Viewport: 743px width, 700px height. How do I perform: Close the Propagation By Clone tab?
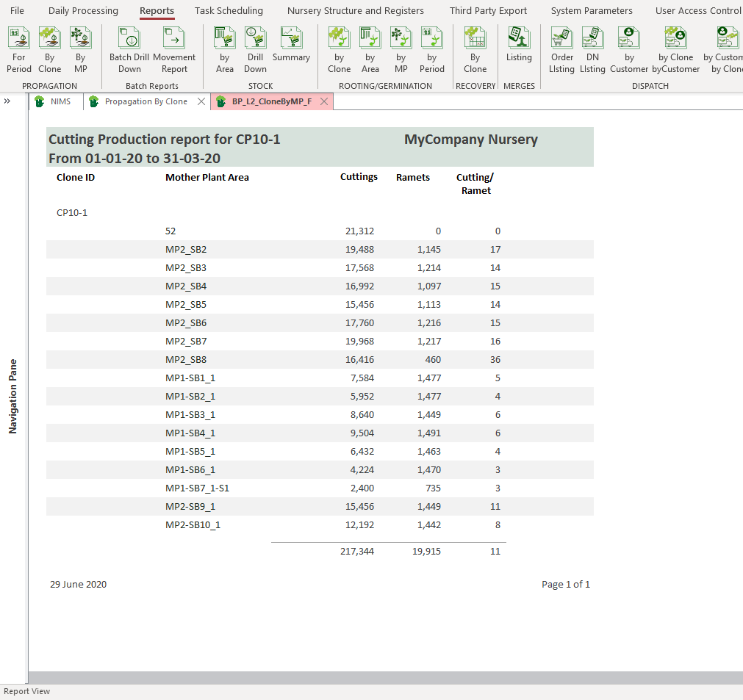click(x=201, y=101)
